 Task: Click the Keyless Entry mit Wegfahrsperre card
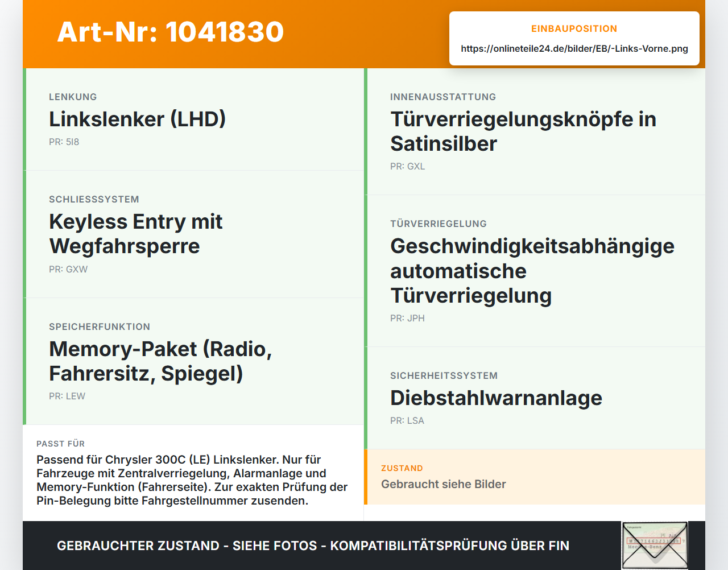point(193,234)
